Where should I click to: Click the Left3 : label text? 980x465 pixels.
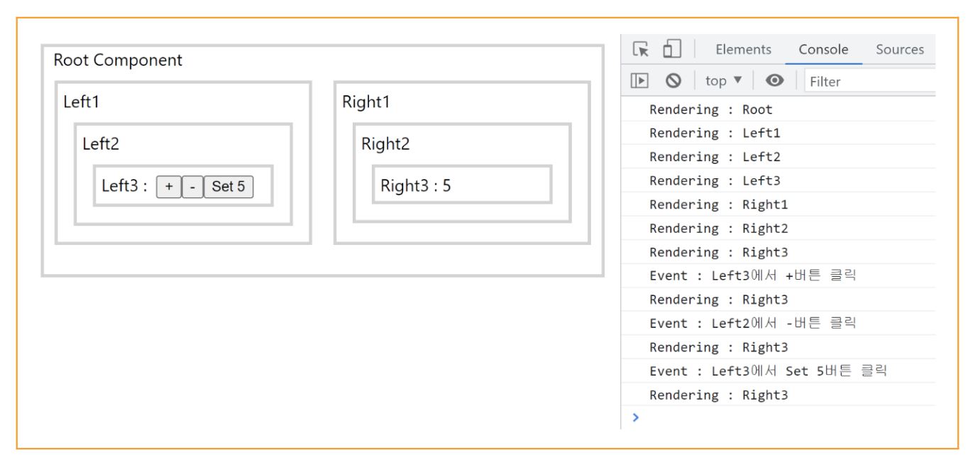[124, 187]
